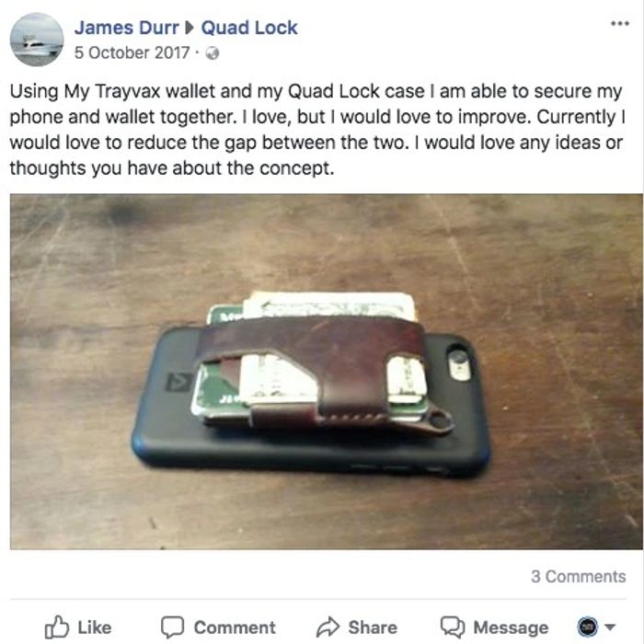This screenshot has width=644, height=644.
Task: Open the phone and wallet photo
Action: coord(326,372)
